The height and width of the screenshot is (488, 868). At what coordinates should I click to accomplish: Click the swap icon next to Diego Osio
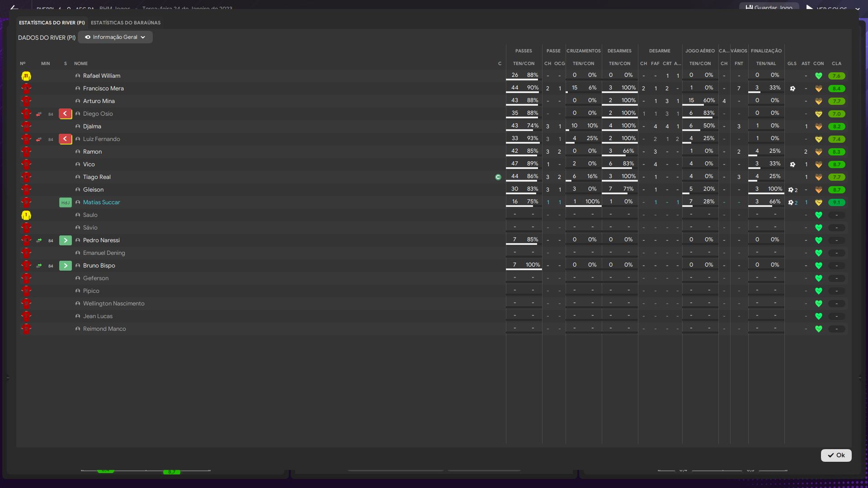point(39,114)
